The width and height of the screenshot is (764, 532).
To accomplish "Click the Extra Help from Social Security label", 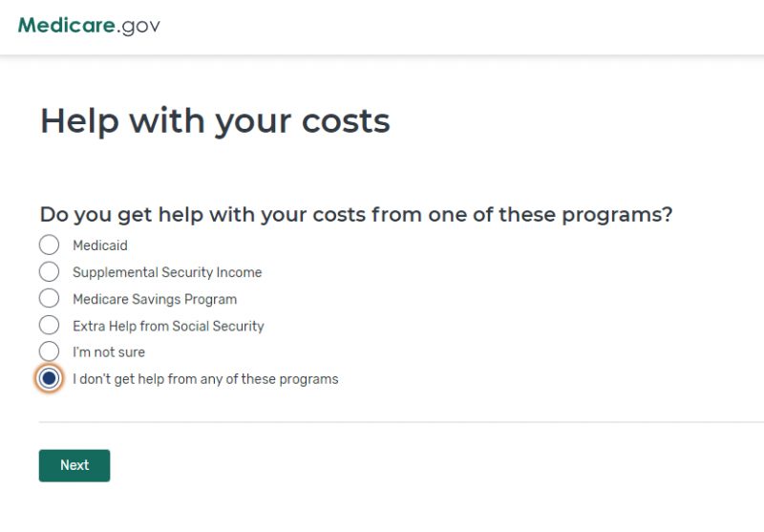I will pyautogui.click(x=169, y=326).
